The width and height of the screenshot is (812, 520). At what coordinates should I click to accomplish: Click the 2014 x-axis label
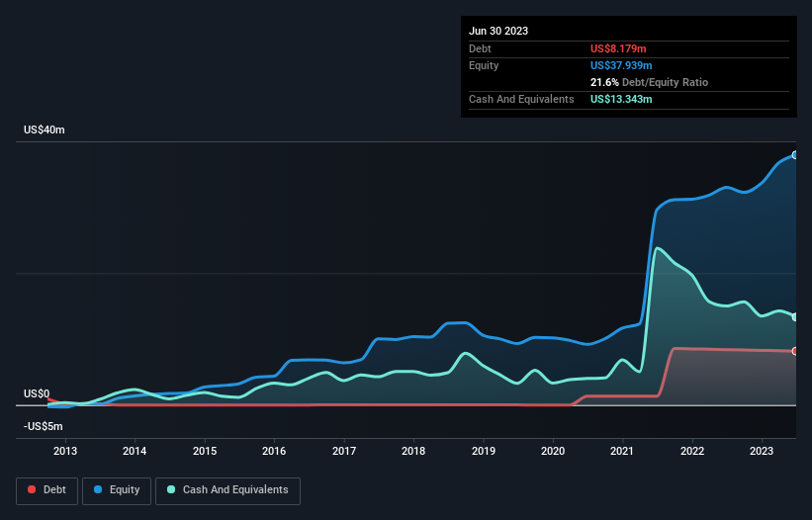135,451
